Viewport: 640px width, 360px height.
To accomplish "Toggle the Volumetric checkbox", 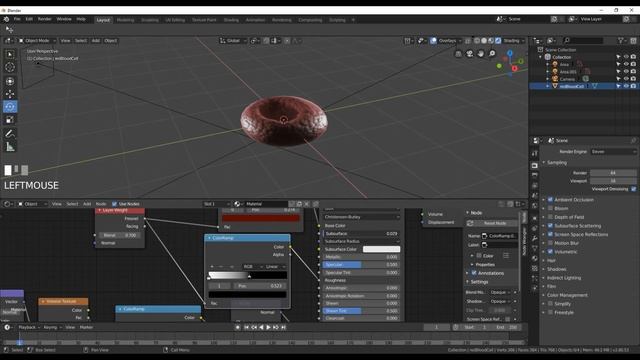I will coord(550,251).
